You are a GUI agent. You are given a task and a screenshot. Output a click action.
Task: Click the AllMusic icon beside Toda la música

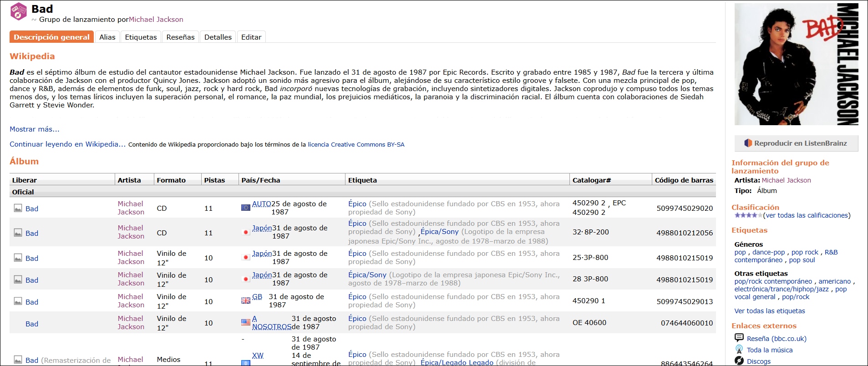click(x=739, y=349)
